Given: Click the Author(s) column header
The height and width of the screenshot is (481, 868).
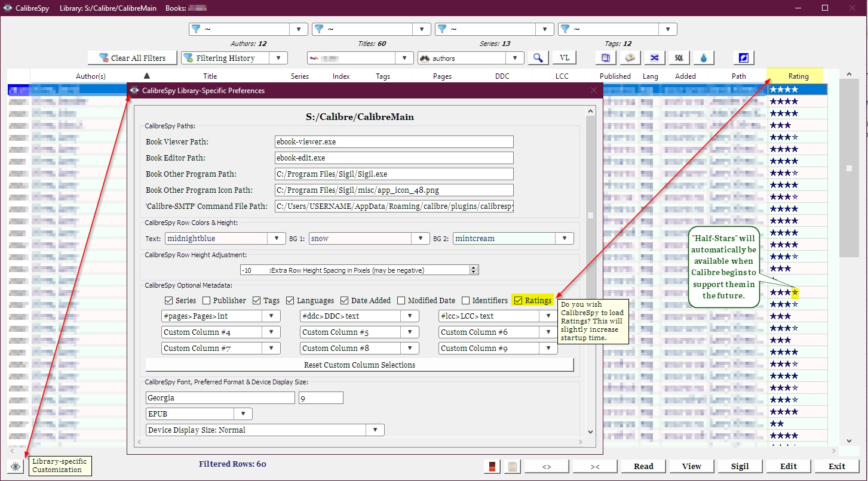Looking at the screenshot, I should [91, 76].
